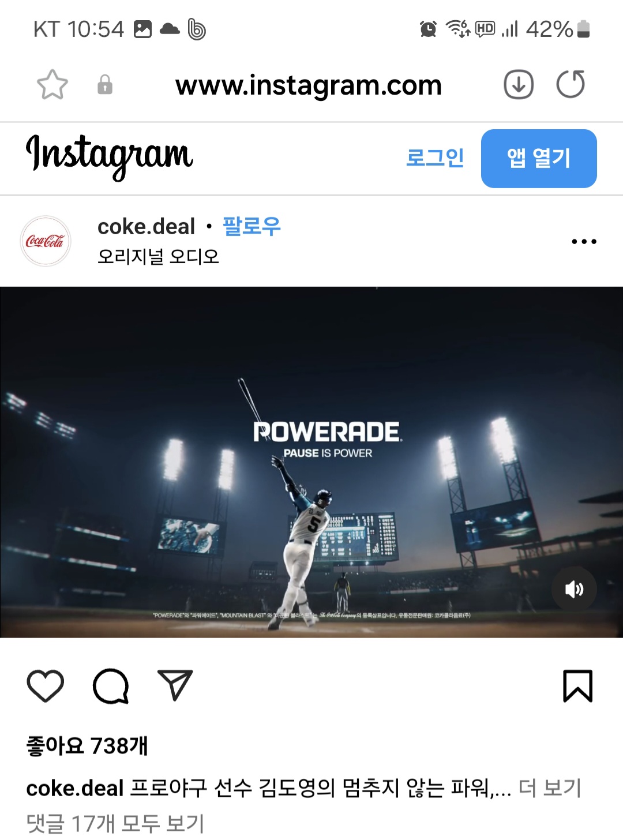Expand caption with 더 보기
Screen dimensions: 623x840
pos(550,787)
